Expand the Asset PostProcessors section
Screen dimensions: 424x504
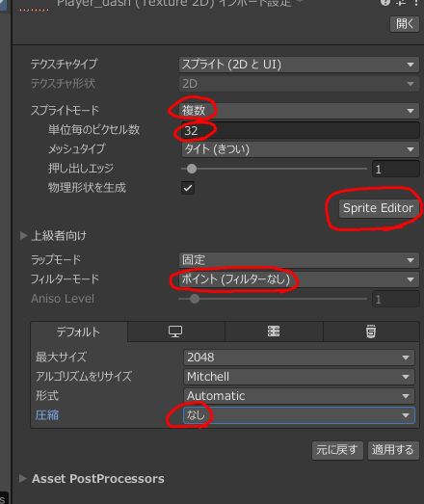click(23, 479)
